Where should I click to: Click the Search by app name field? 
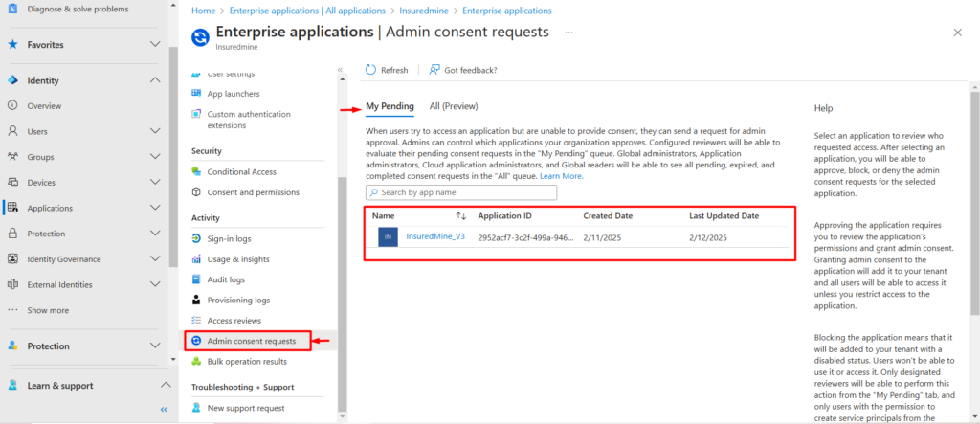pyautogui.click(x=461, y=192)
